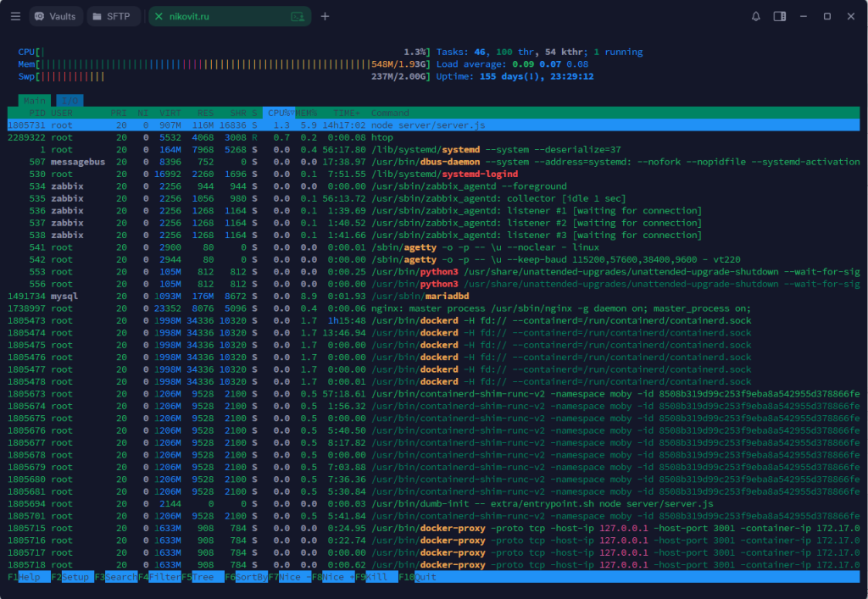Open the hamburger main menu
This screenshot has height=599, width=868.
pos(15,17)
